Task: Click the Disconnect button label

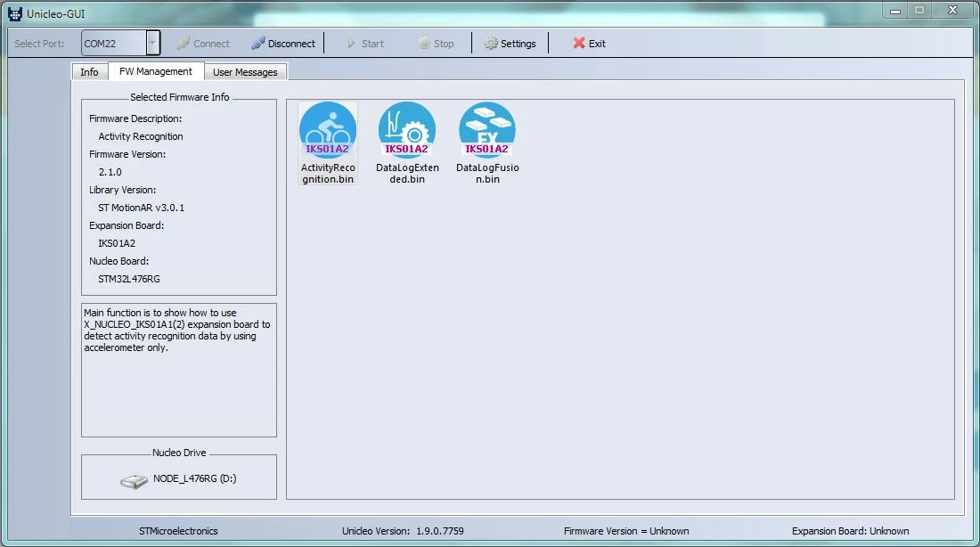Action: click(x=291, y=44)
